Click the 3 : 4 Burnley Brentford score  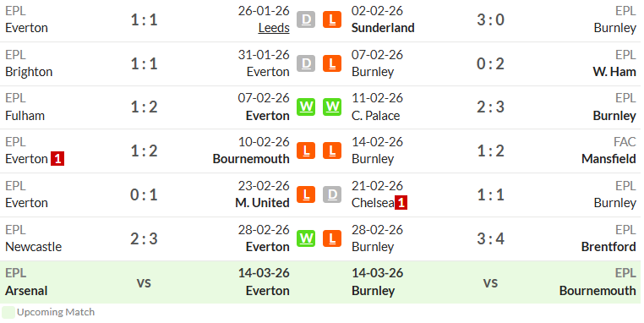tap(490, 238)
